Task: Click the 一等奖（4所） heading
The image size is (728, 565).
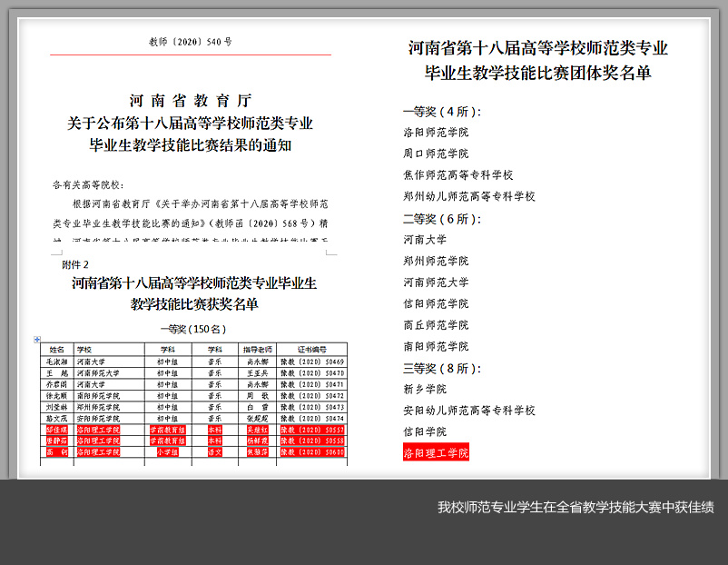Action: coord(441,112)
